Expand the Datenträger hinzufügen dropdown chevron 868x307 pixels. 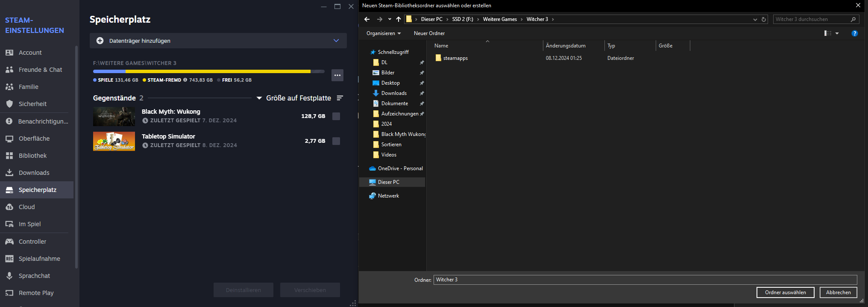click(336, 41)
